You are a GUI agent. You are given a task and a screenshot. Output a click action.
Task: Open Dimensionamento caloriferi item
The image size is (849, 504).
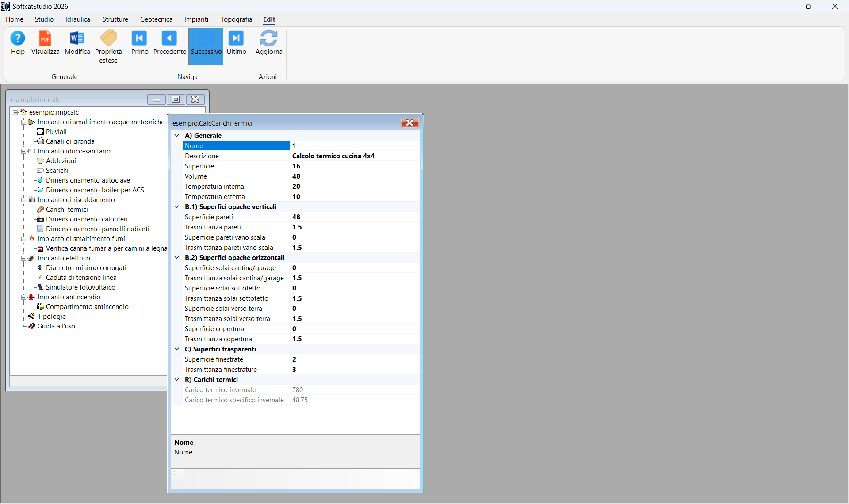click(87, 219)
